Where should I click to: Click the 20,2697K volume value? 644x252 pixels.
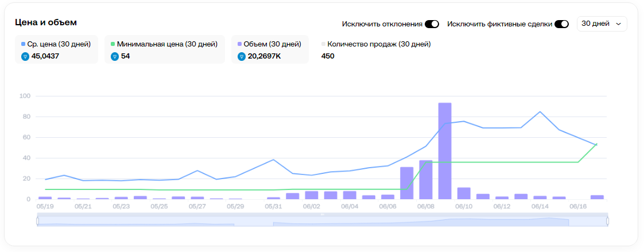coord(265,56)
